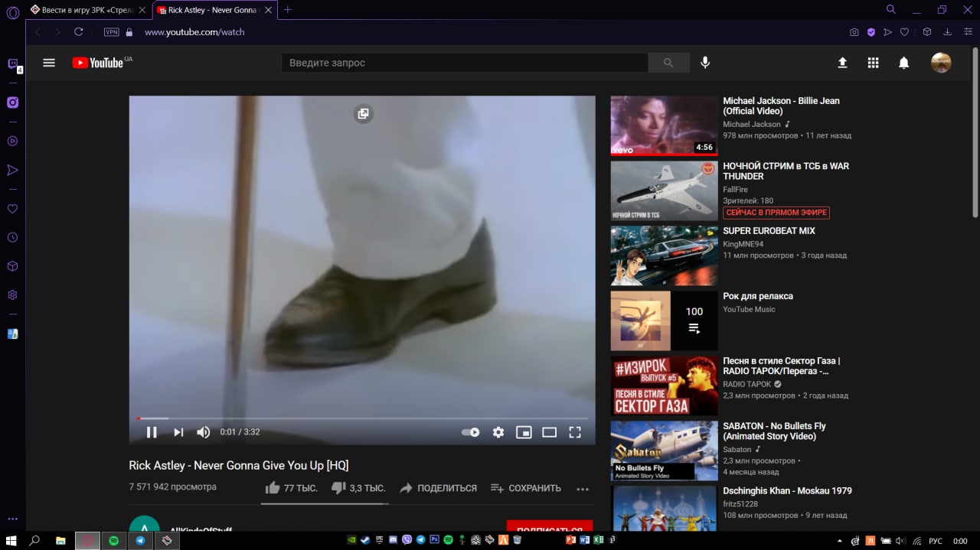Bookmark the page with heart icon
This screenshot has width=980, height=550.
pyautogui.click(x=904, y=32)
